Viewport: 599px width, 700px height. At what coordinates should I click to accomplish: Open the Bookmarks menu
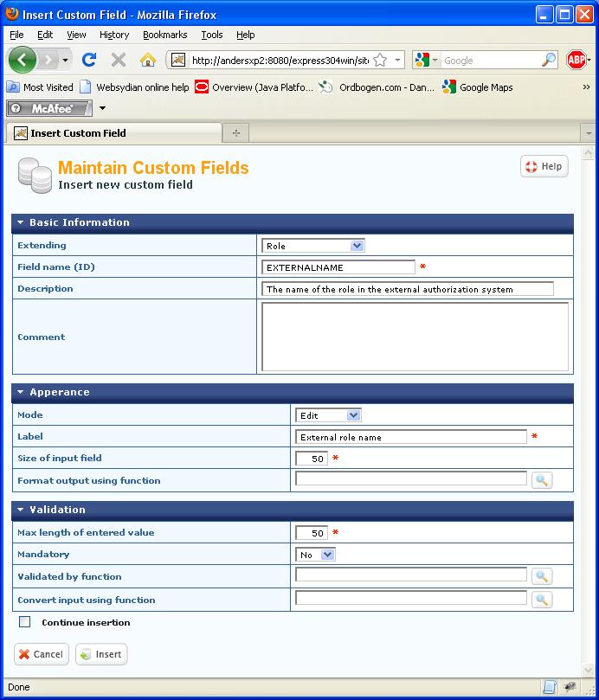point(164,35)
